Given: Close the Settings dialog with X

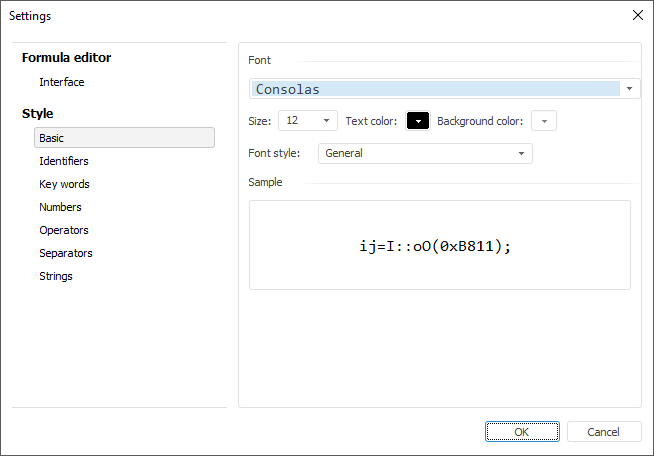Looking at the screenshot, I should point(638,15).
